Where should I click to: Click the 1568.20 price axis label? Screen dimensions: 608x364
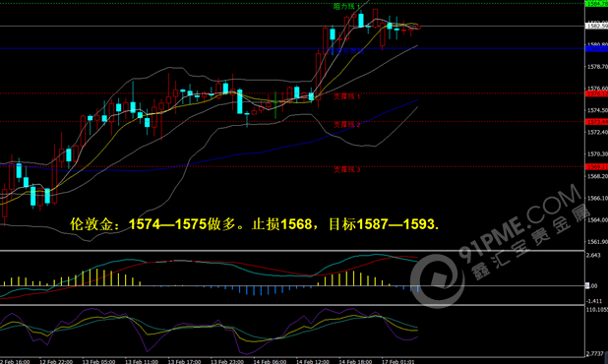[597, 176]
